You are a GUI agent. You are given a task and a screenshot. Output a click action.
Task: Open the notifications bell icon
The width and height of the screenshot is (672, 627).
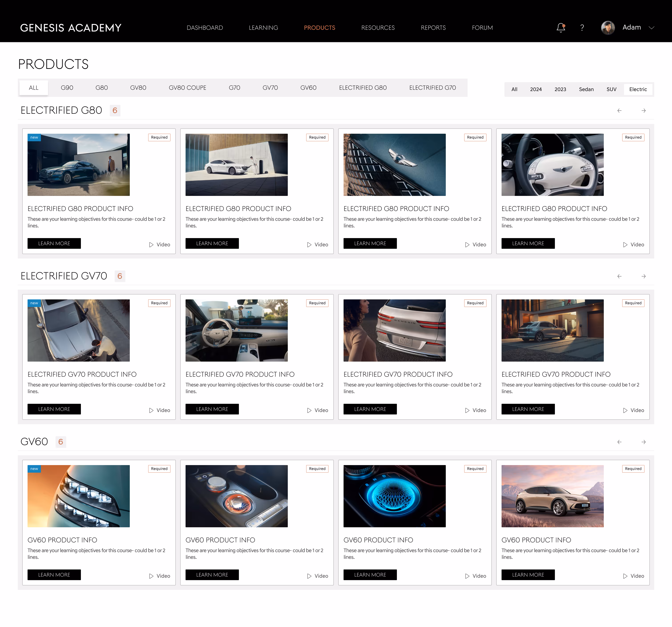(561, 27)
